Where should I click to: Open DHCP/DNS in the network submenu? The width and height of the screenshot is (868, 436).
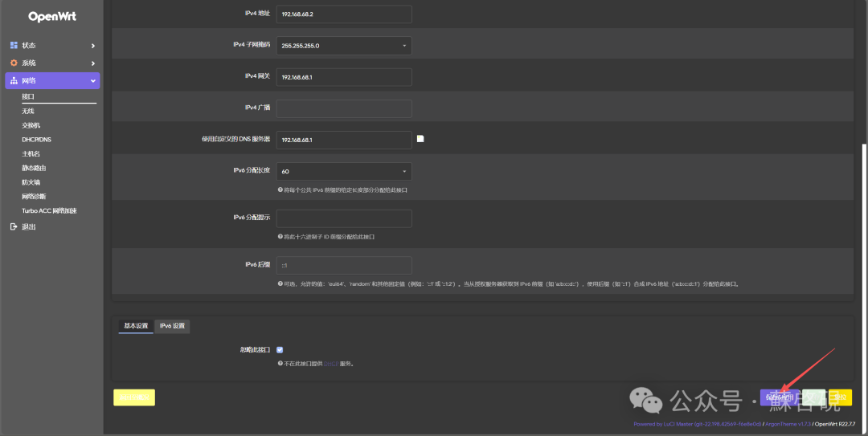pos(36,140)
